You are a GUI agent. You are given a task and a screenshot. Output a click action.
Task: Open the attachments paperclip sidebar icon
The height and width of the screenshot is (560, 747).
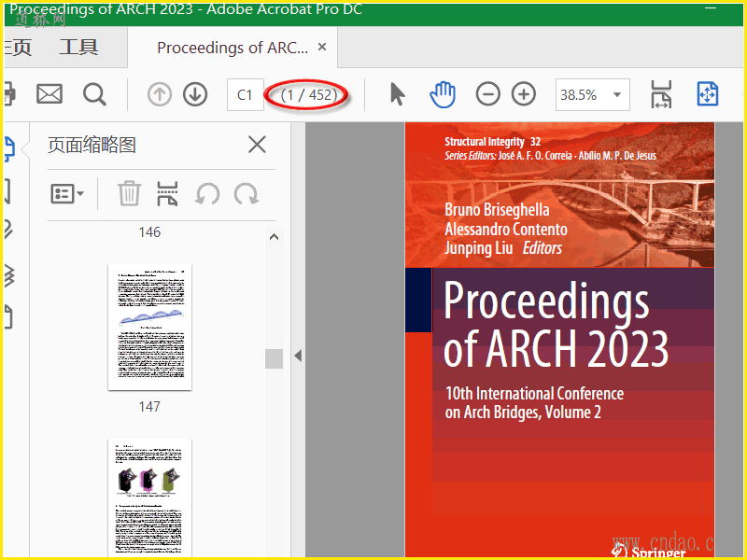point(8,229)
